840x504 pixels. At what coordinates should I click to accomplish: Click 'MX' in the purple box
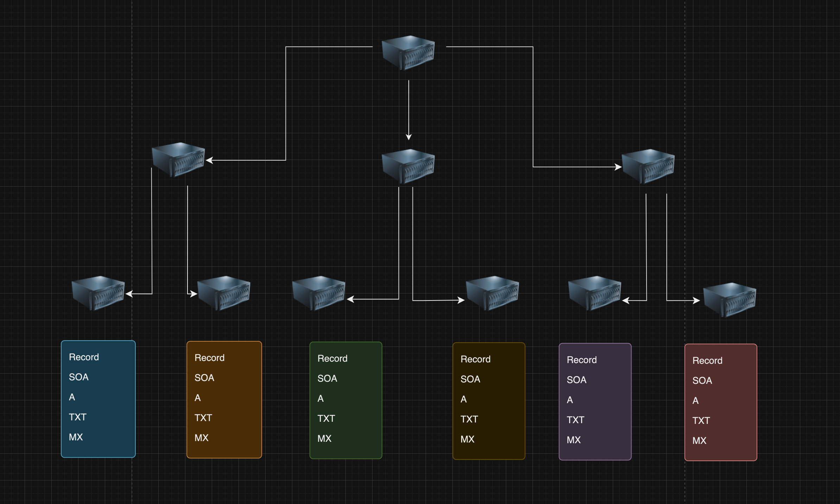pos(574,440)
